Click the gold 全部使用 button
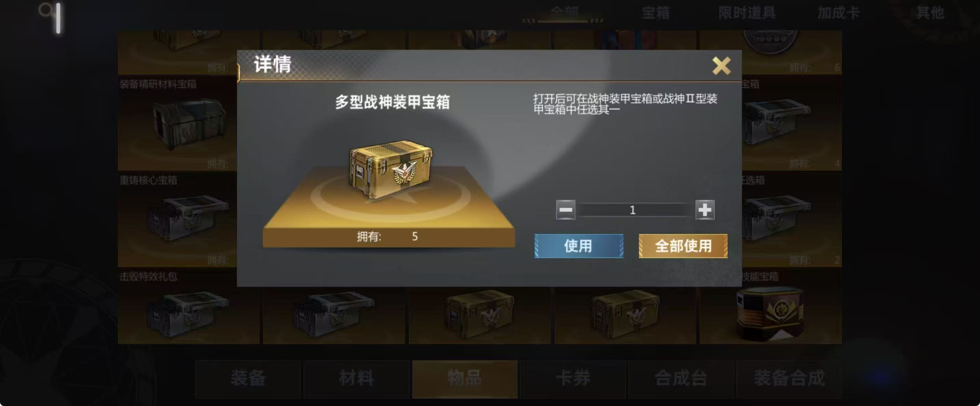This screenshot has height=406, width=980. [x=683, y=246]
